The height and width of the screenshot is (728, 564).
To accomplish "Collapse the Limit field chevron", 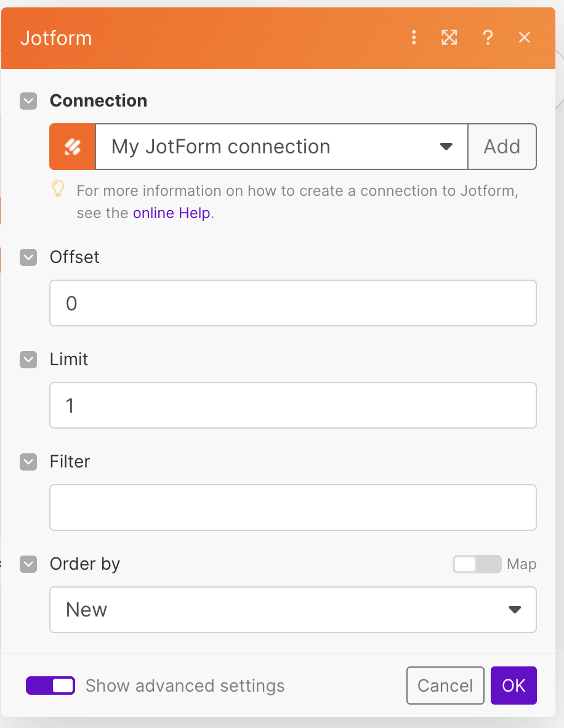I will pyautogui.click(x=29, y=360).
